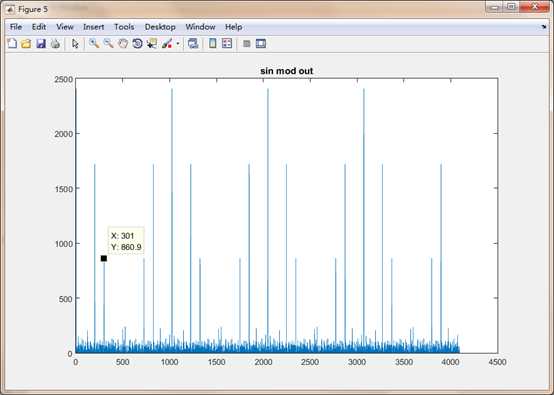
Task: Click the x-axis label 2000
Action: (263, 362)
